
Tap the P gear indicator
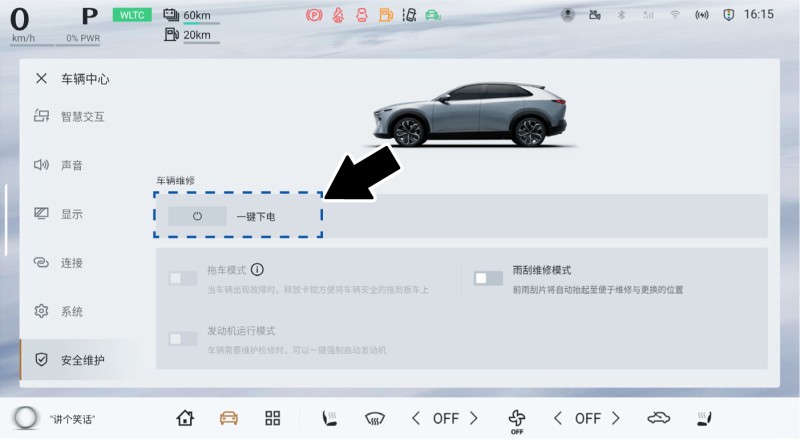[x=90, y=16]
